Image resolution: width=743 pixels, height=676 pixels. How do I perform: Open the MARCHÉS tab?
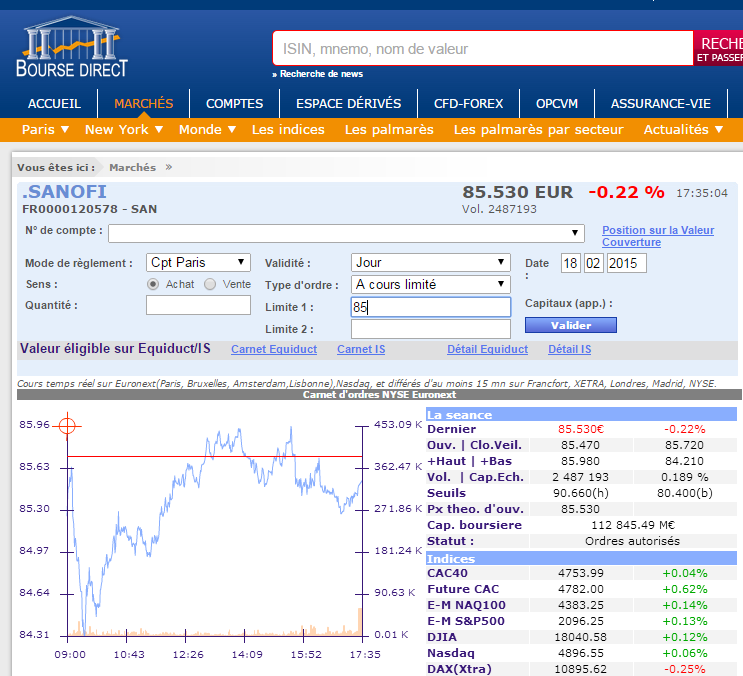point(144,104)
